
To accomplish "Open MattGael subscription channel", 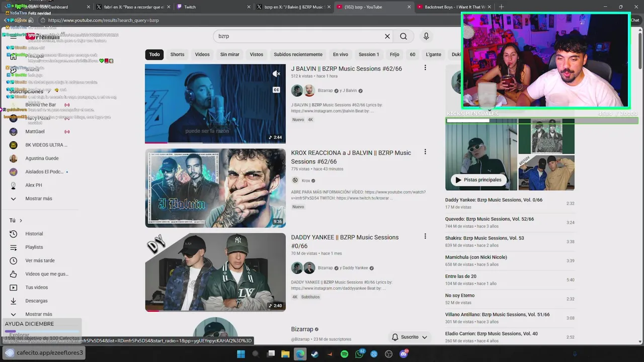I will click(35, 132).
